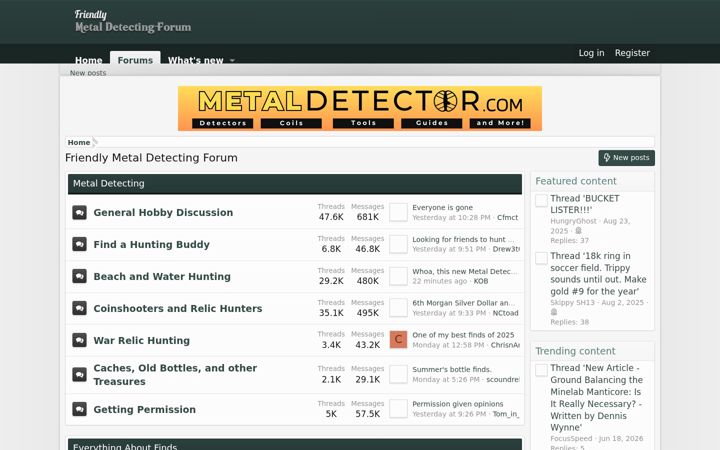
Task: Open Caches, Old Bottles, and other Treasures
Action: (175, 375)
